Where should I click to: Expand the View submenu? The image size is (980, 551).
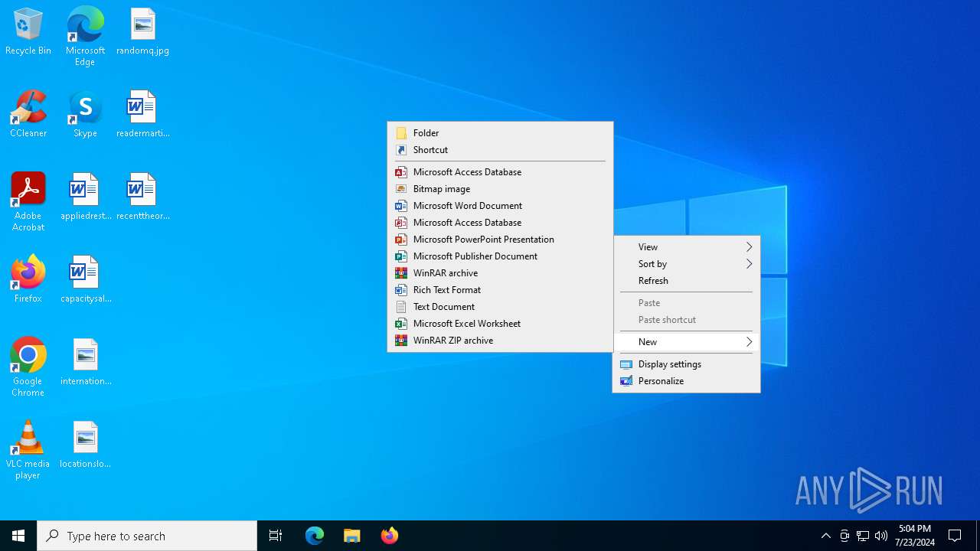686,247
